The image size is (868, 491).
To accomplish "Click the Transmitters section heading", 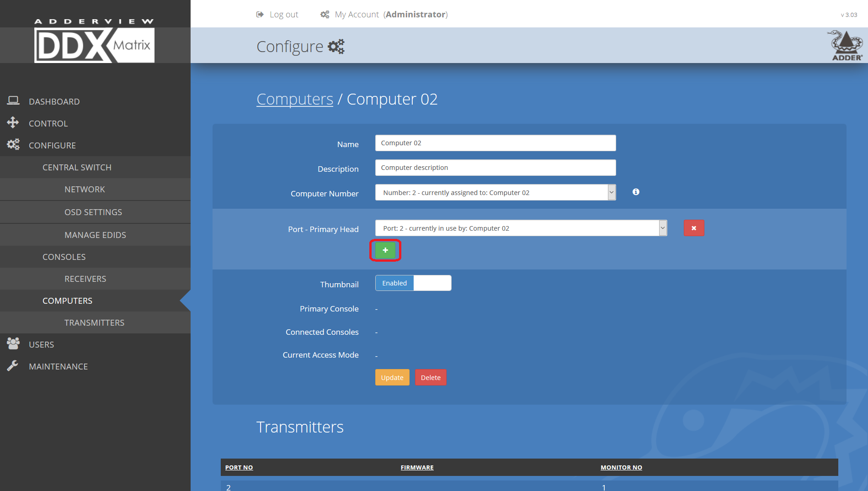I will coord(300,427).
